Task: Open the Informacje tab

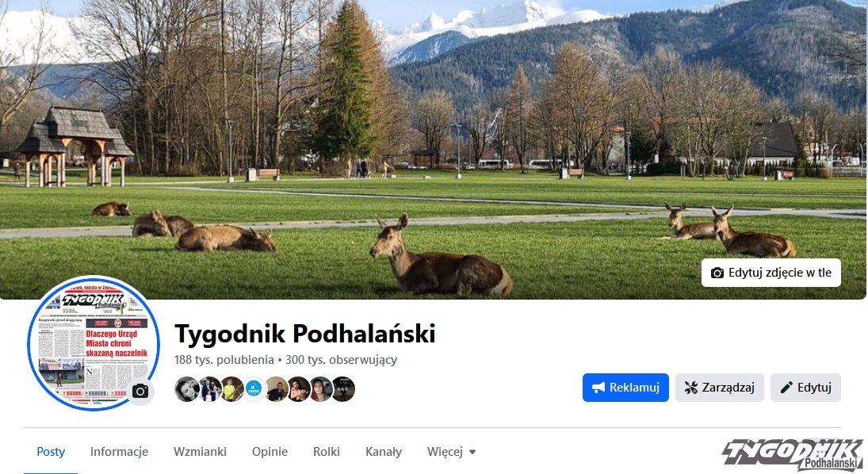Action: 119,452
